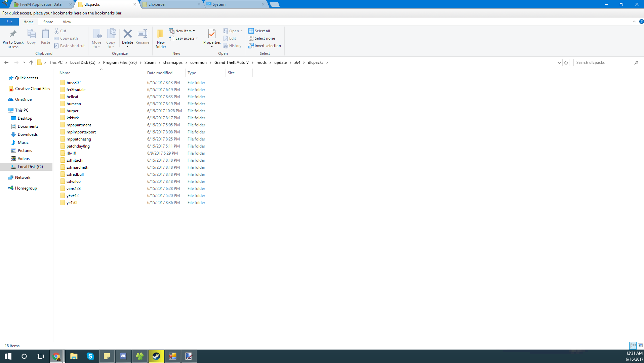Screen dimensions: 644x363
Task: Click steamapps in the address path
Action: pyautogui.click(x=173, y=63)
